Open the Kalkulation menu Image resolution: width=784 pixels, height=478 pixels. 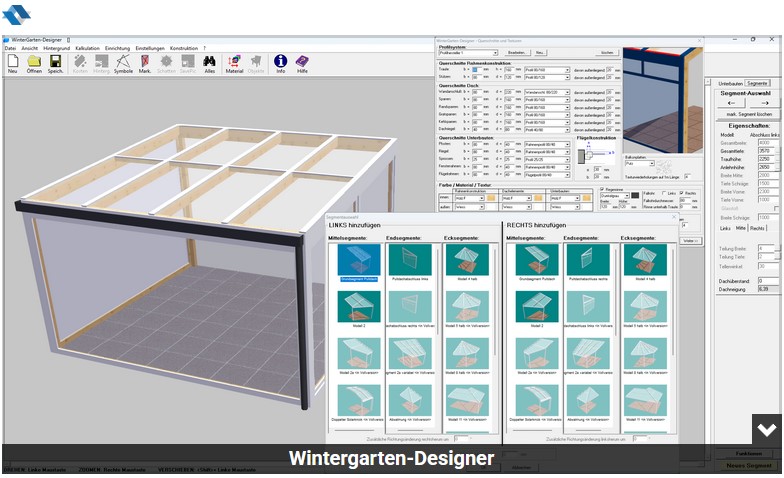88,48
